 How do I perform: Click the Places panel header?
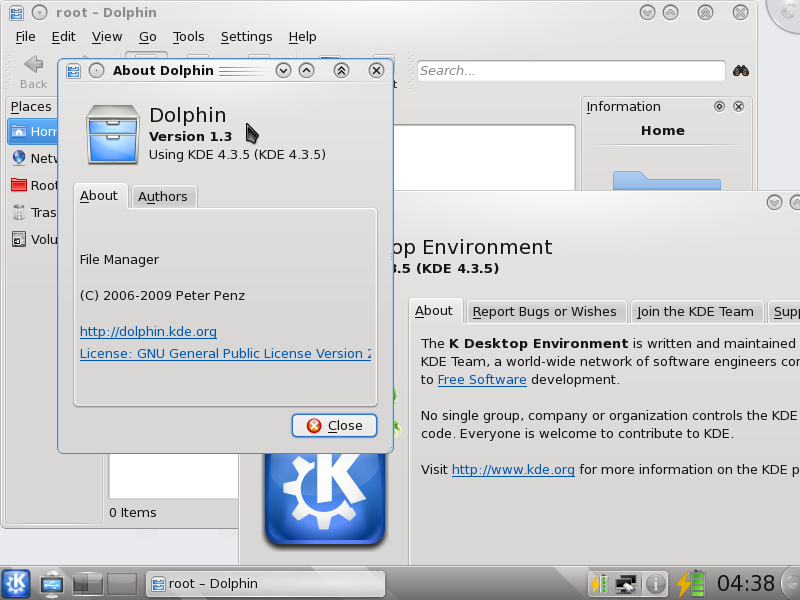click(31, 107)
